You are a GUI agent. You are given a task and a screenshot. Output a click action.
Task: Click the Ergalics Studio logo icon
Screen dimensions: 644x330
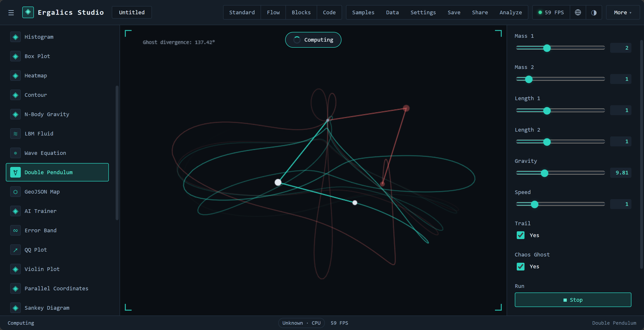(x=28, y=12)
